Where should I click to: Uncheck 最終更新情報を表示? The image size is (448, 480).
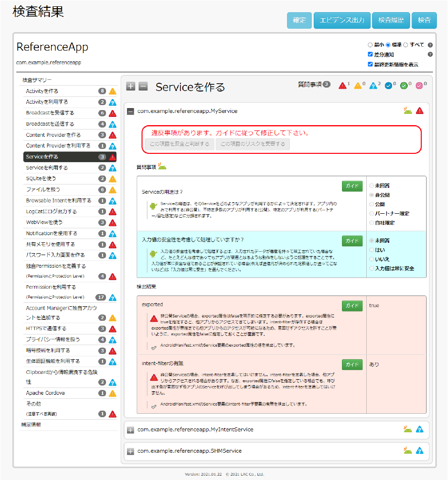coord(370,64)
